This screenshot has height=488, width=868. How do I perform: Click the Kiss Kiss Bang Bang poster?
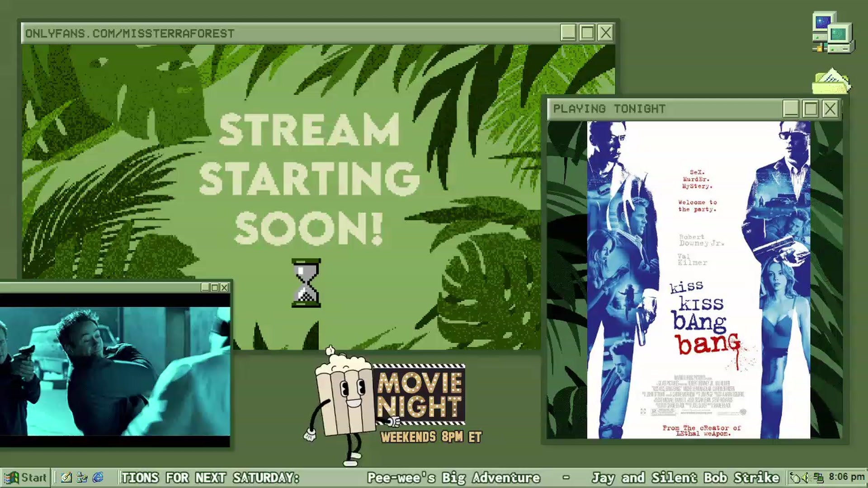click(x=698, y=280)
